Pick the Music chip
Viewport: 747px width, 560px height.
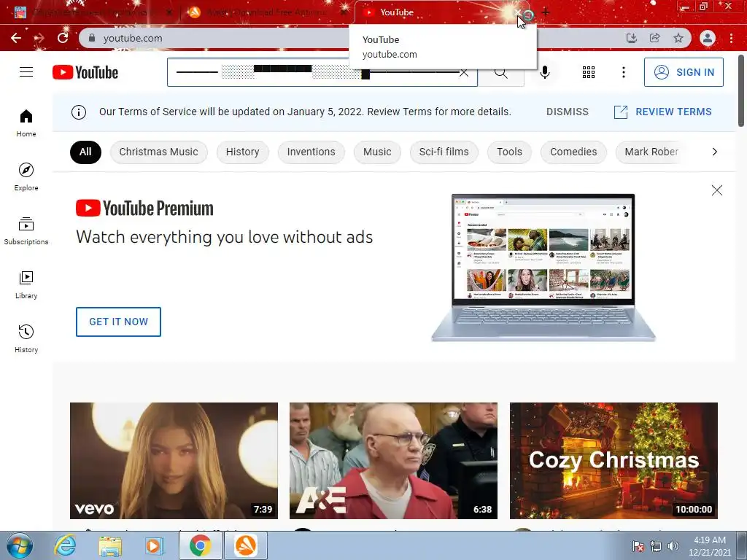click(377, 152)
